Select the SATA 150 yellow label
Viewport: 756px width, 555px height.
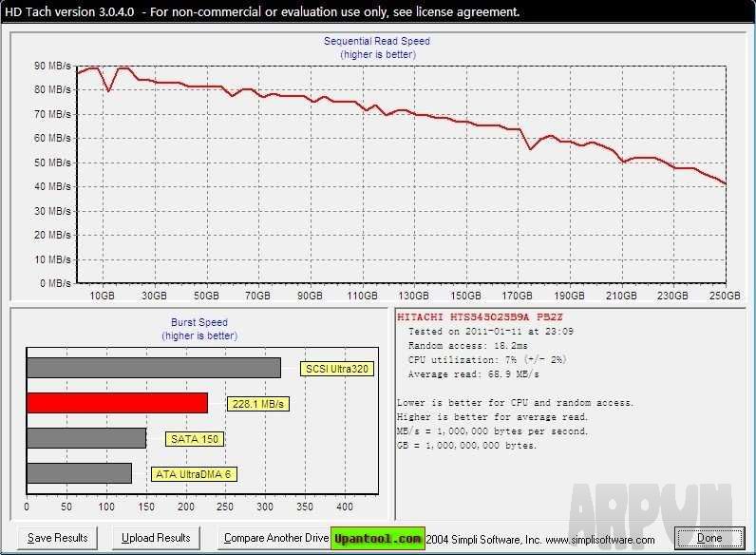pos(194,439)
